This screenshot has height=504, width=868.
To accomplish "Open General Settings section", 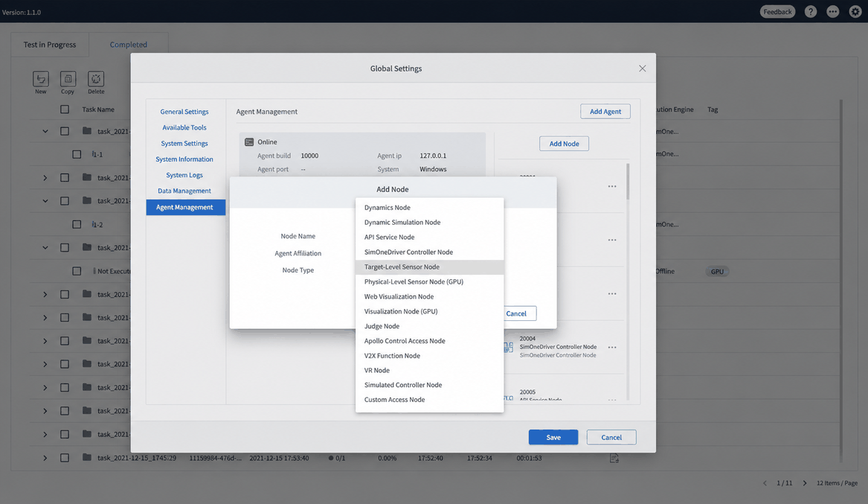I will click(x=184, y=112).
